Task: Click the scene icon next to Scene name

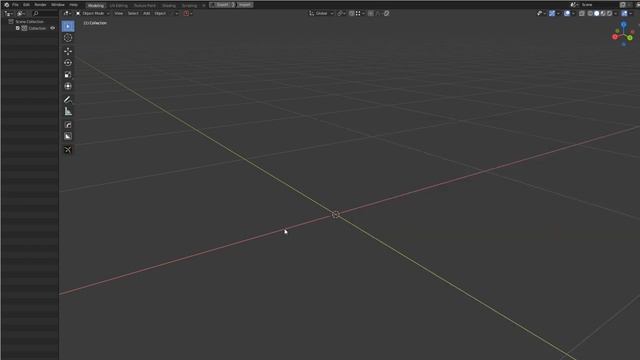Action: (573, 5)
